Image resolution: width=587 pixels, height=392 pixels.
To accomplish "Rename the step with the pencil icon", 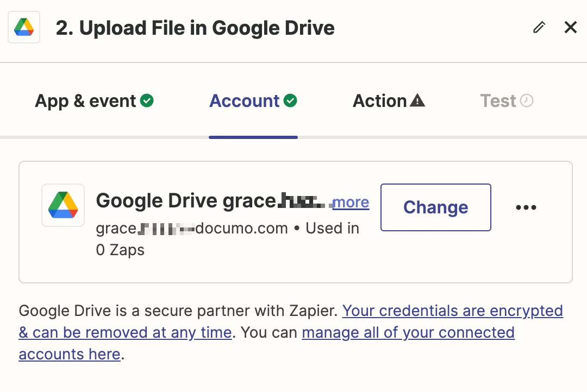I will click(539, 27).
